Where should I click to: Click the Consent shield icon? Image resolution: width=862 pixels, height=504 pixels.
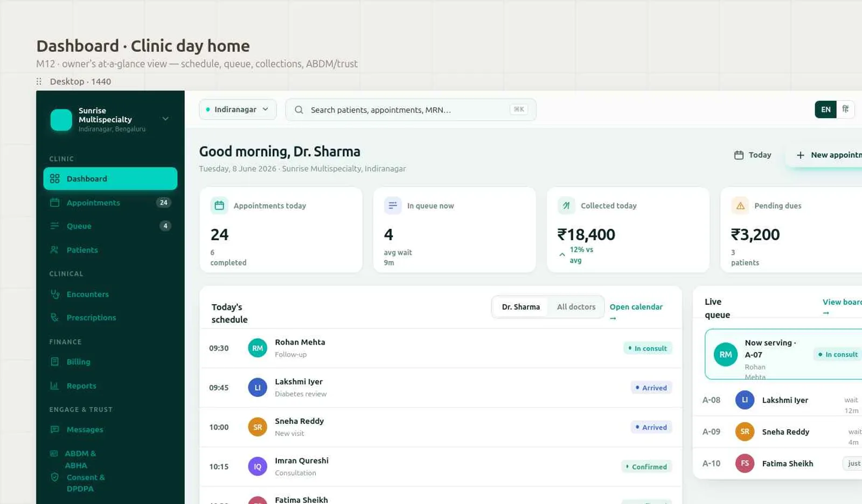click(x=54, y=477)
